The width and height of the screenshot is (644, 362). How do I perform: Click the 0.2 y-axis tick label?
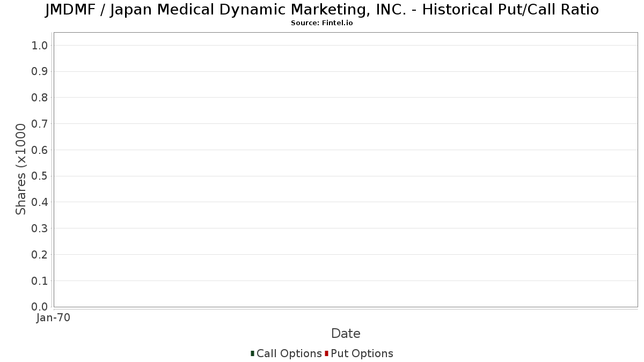[x=40, y=254]
